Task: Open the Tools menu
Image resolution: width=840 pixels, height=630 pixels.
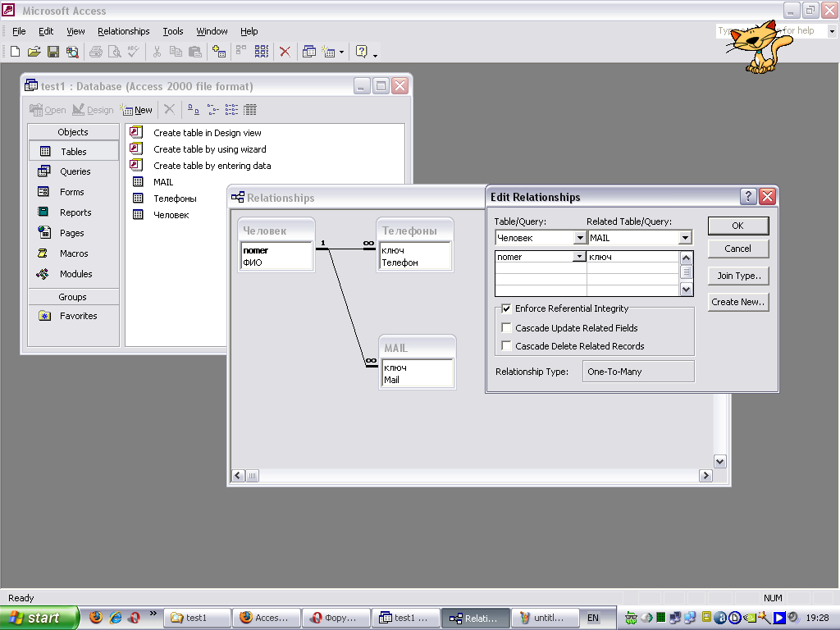Action: click(173, 31)
